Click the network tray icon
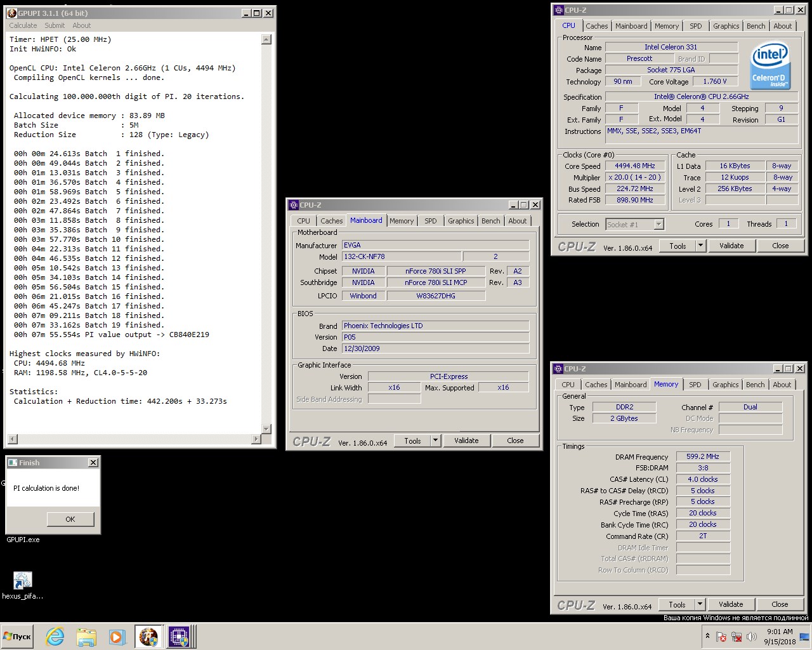 pyautogui.click(x=737, y=637)
